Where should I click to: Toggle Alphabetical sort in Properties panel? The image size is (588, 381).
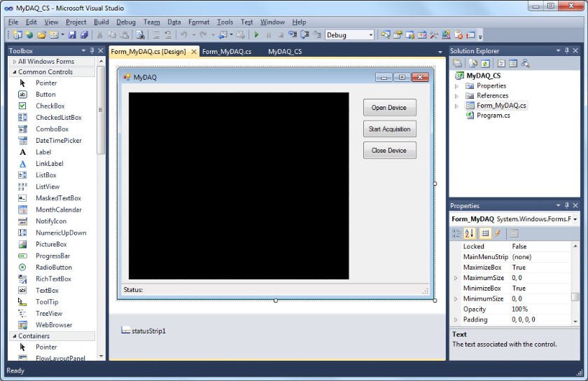pyautogui.click(x=469, y=233)
